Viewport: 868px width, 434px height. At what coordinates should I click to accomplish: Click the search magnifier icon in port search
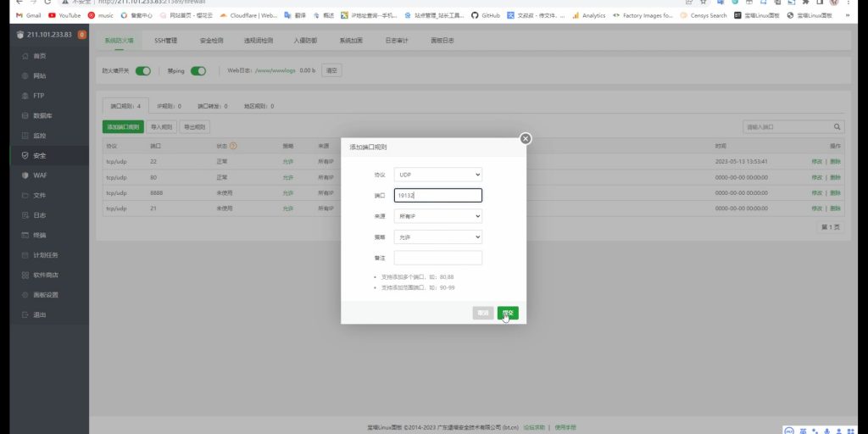click(x=837, y=127)
